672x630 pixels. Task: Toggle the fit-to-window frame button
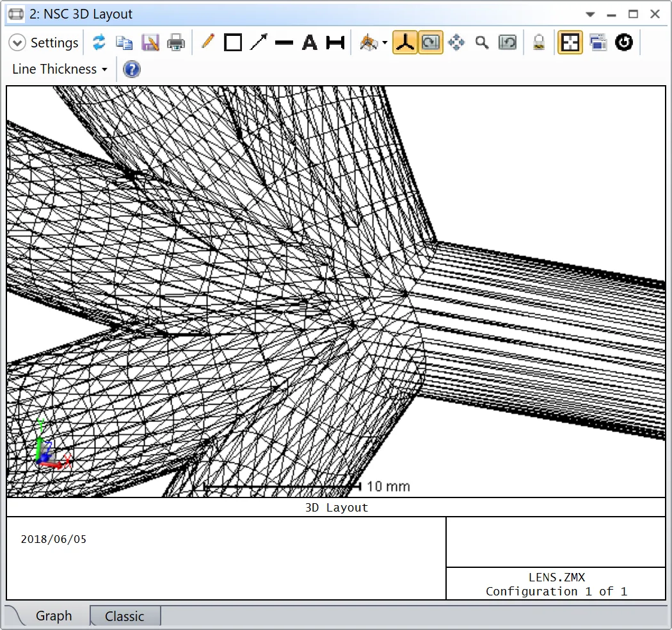click(570, 42)
